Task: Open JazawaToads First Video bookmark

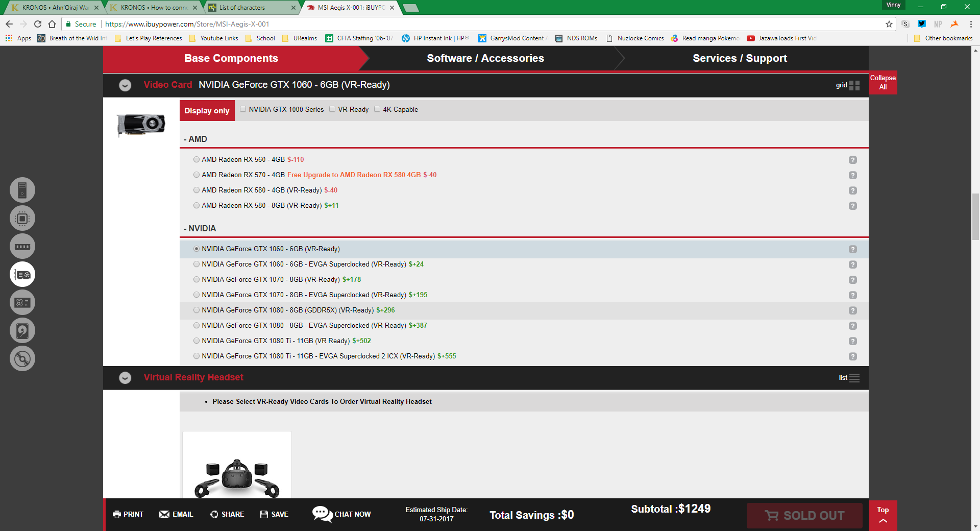Action: pos(781,38)
